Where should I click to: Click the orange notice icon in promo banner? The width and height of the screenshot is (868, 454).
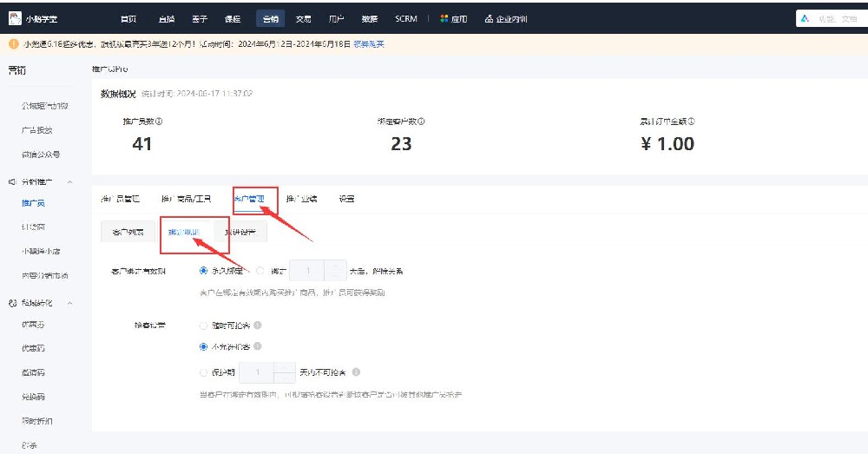[x=14, y=43]
